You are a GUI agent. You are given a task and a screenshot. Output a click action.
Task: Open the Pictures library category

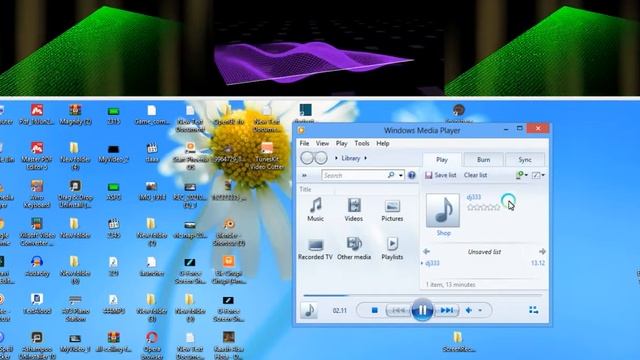392,211
